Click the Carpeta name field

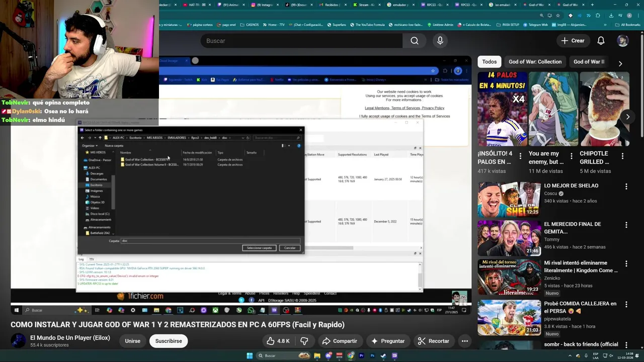[x=210, y=241]
